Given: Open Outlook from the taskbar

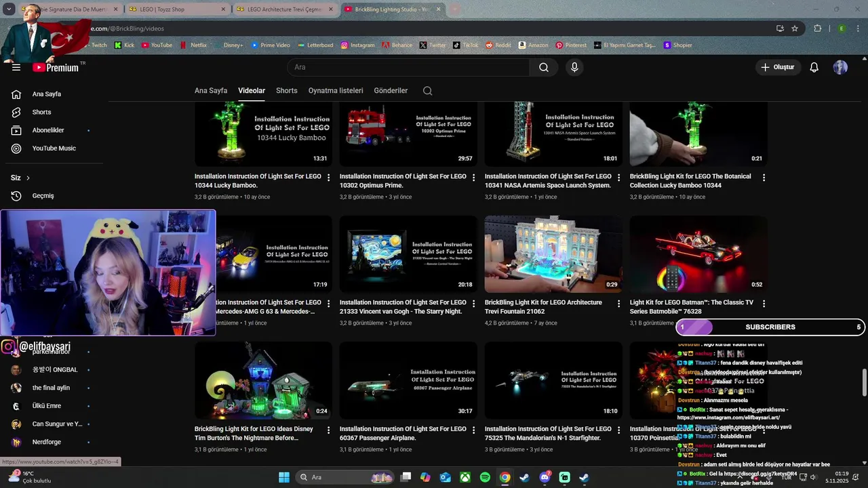Looking at the screenshot, I should tap(446, 477).
